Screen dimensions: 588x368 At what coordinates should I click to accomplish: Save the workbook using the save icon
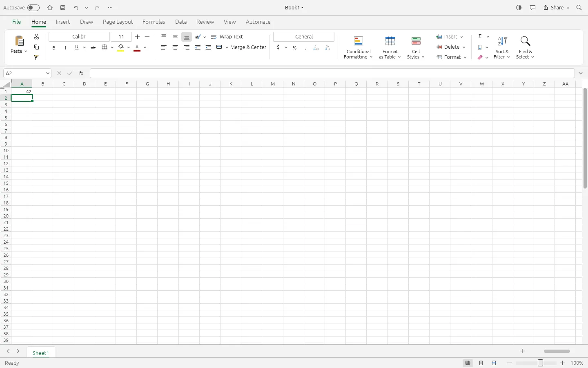[63, 8]
